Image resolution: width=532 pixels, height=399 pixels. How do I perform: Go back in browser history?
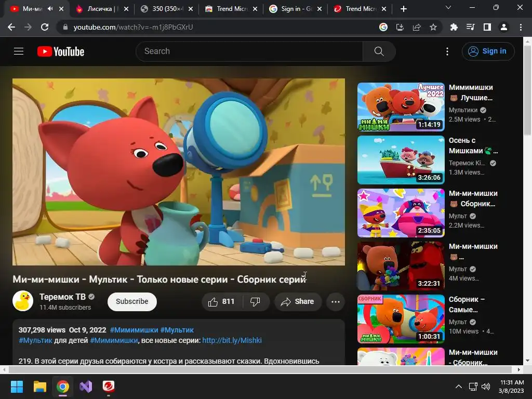point(11,27)
